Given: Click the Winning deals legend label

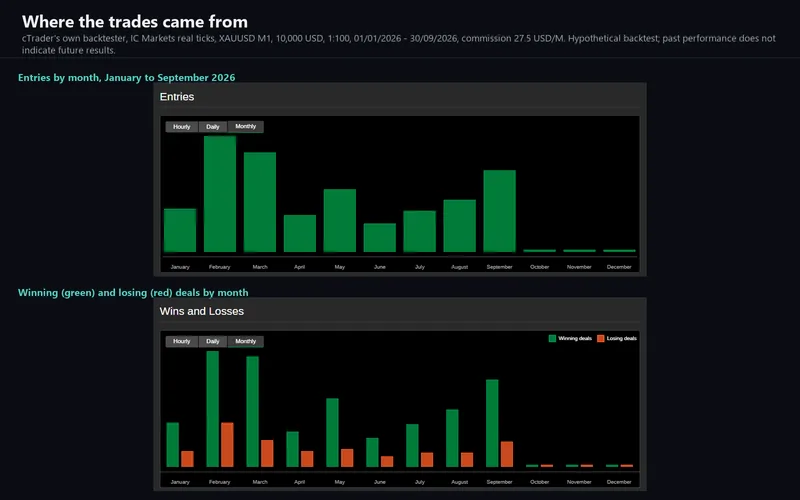Looking at the screenshot, I should (x=575, y=338).
